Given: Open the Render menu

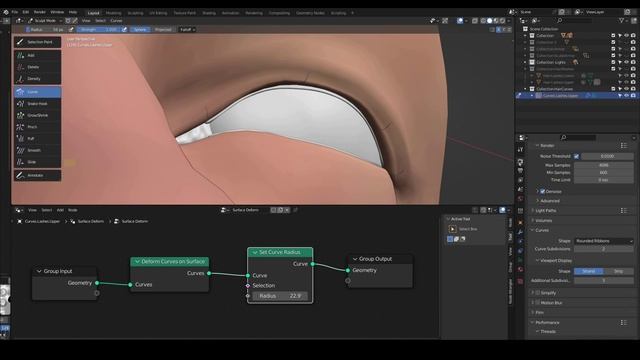Looking at the screenshot, I should pos(40,12).
